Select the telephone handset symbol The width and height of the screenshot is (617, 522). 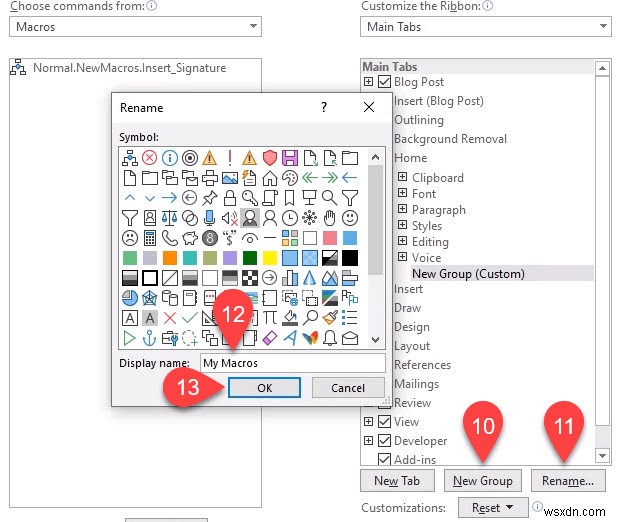point(170,238)
